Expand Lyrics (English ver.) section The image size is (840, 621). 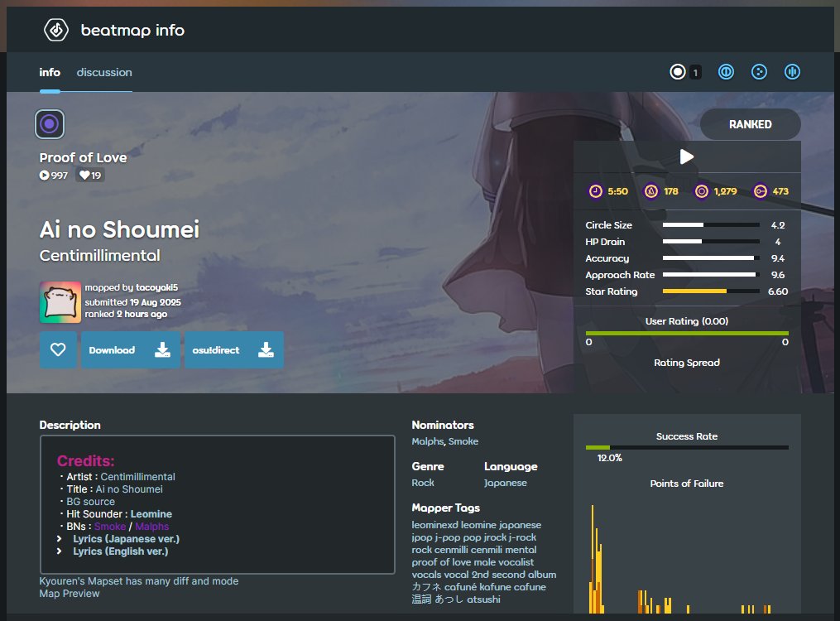(x=121, y=551)
